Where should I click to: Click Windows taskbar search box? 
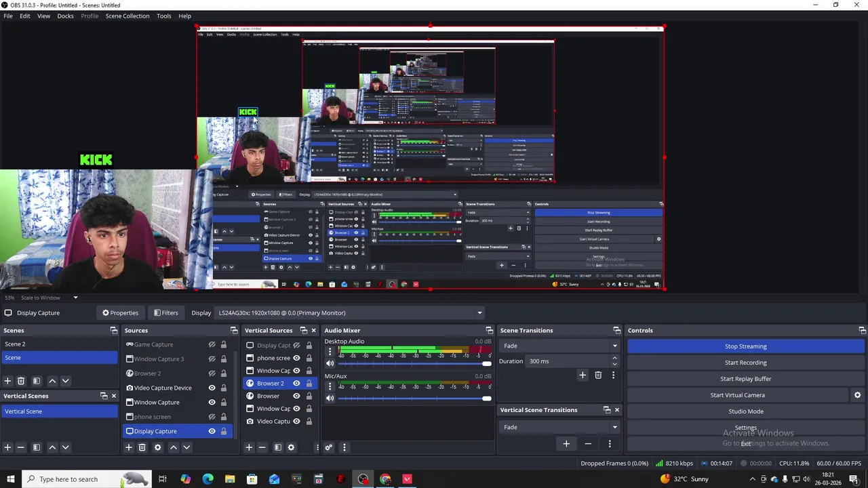tap(85, 479)
